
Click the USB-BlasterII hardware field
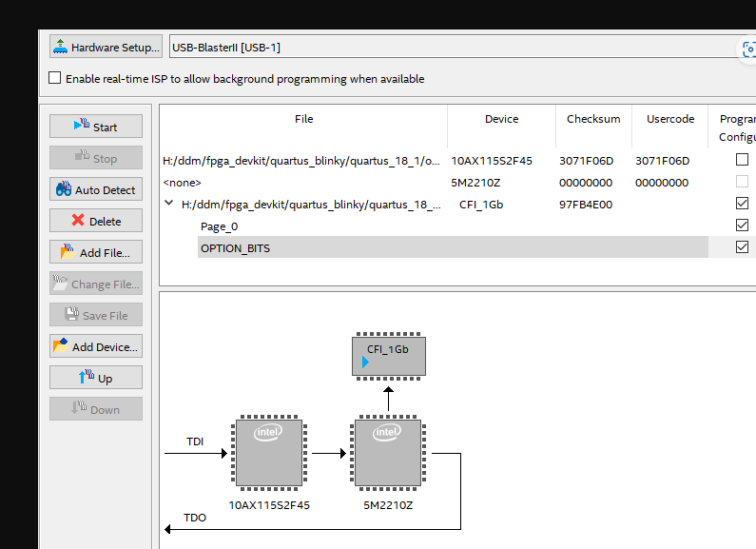point(447,48)
